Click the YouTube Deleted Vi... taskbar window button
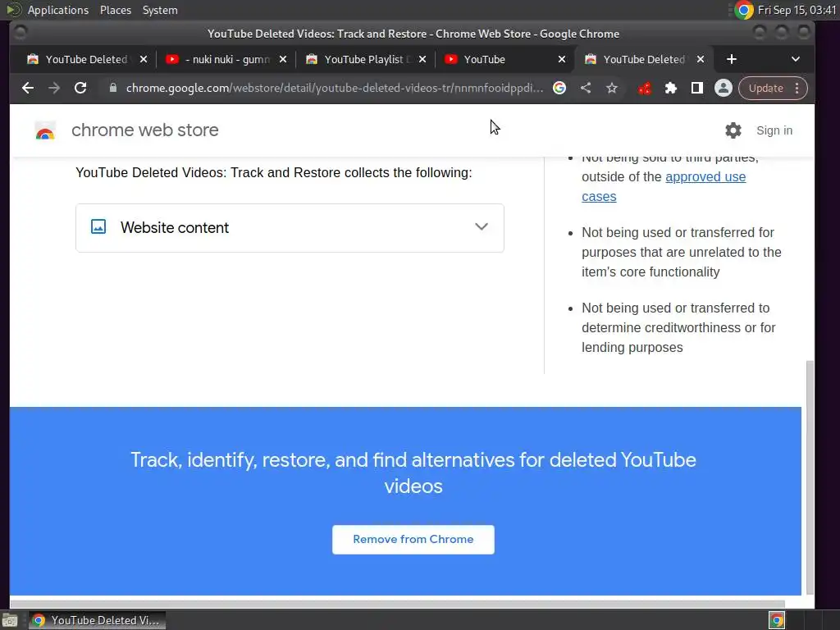Image resolution: width=840 pixels, height=630 pixels. pyautogui.click(x=97, y=620)
